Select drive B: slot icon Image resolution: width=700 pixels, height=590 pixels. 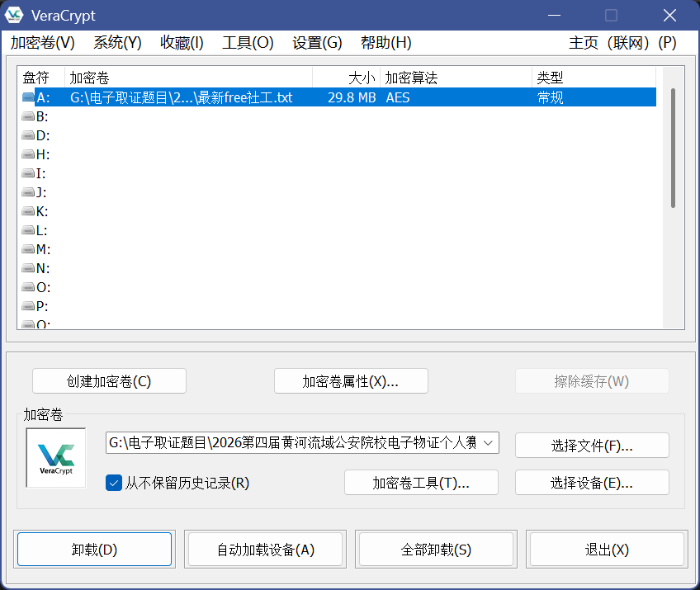(29, 116)
